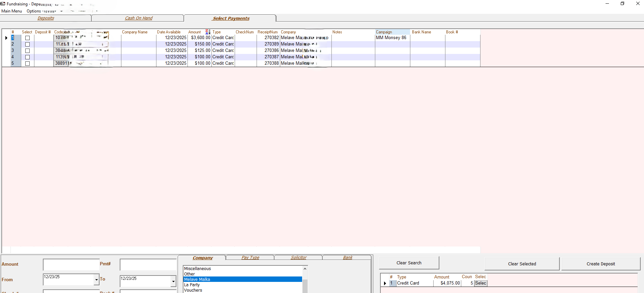
Task: Open the From date dropdown
Action: 96,280
